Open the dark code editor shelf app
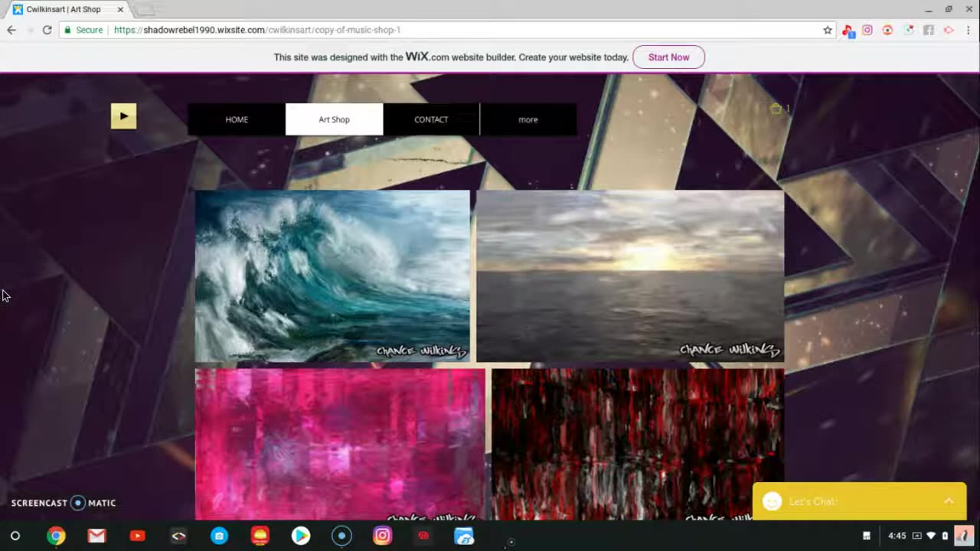980x551 pixels. click(x=178, y=536)
